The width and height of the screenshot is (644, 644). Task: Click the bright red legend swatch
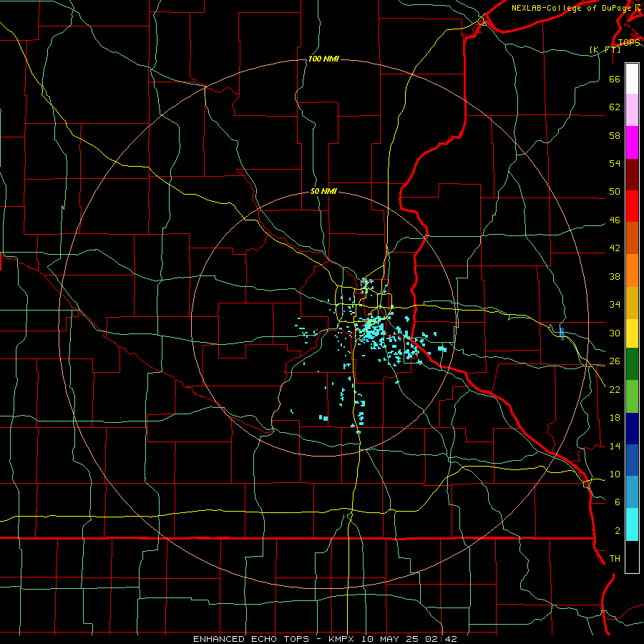(x=632, y=206)
